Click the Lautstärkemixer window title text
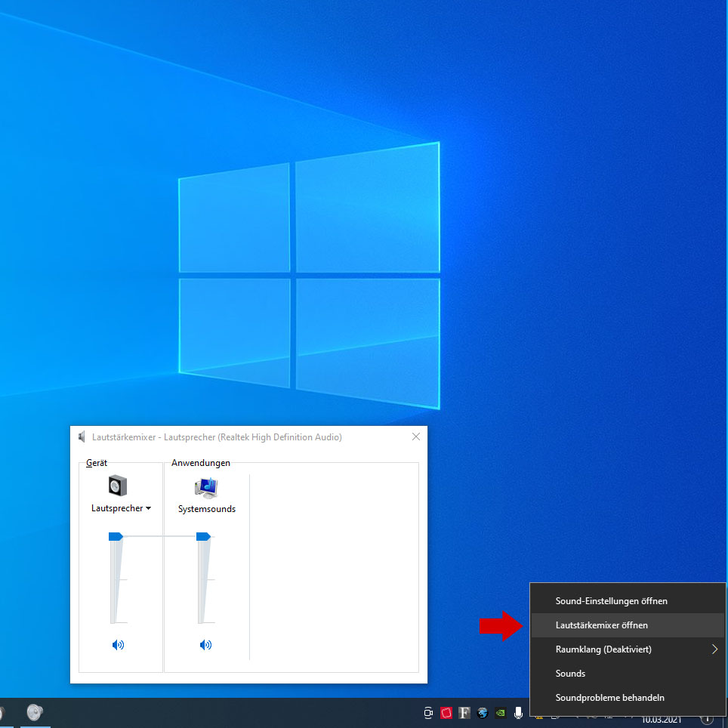This screenshot has width=728, height=728. point(217,437)
